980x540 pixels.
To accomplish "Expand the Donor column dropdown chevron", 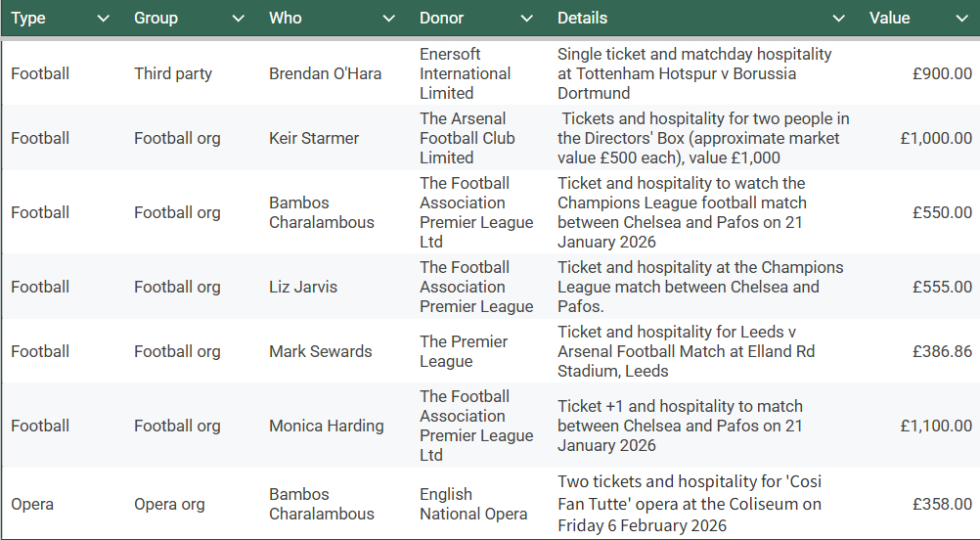I will tap(527, 19).
